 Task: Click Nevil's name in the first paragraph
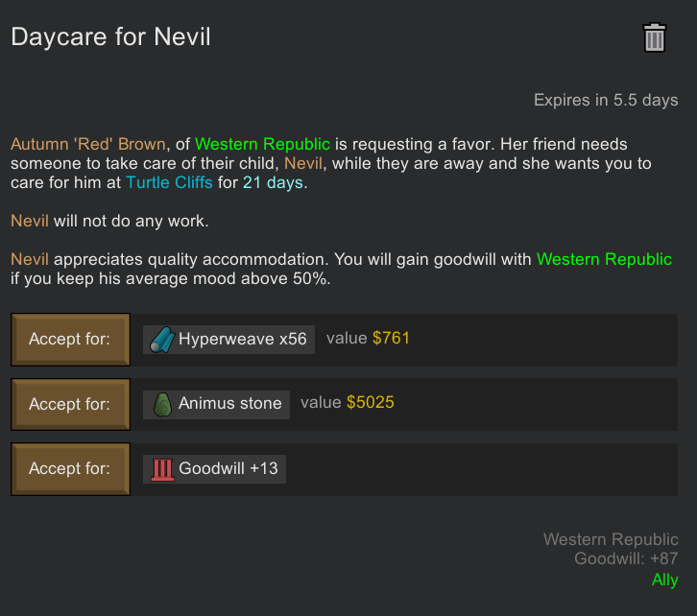click(303, 163)
